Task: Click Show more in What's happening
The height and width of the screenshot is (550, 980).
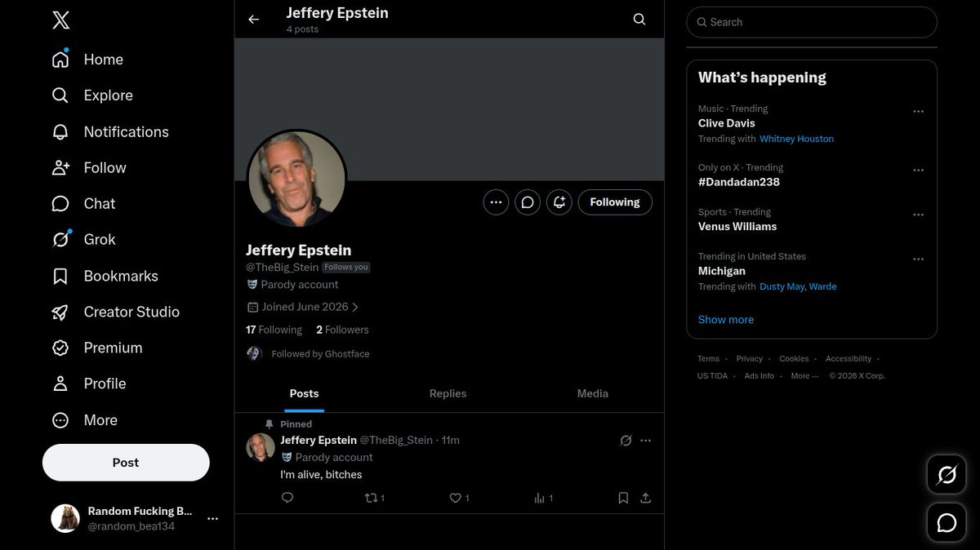Action: [x=726, y=320]
